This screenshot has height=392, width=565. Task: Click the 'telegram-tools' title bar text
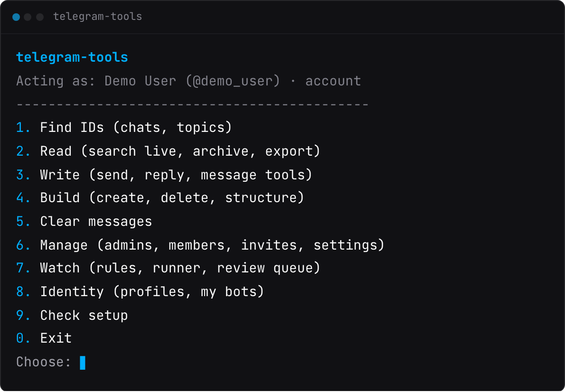click(x=97, y=17)
